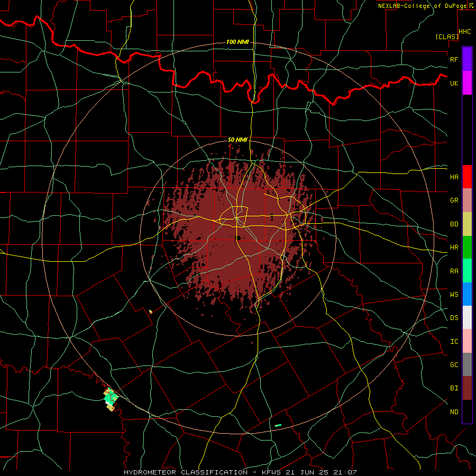
Task: Click the small green echo near bottom ring
Action: [278, 425]
